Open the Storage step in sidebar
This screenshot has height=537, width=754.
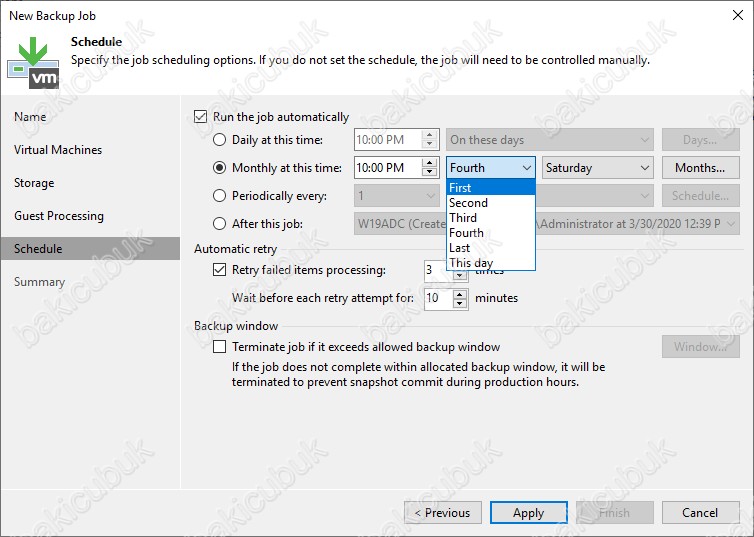(x=90, y=183)
